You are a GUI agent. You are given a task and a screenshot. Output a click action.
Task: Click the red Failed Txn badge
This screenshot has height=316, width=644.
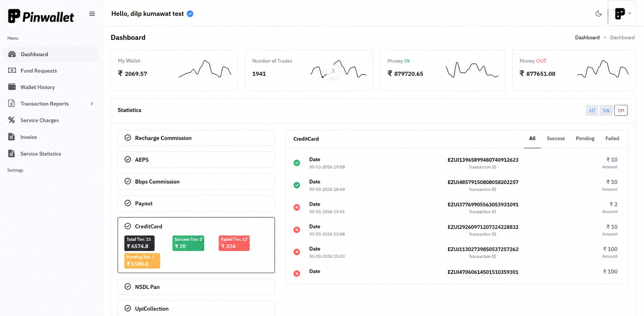pyautogui.click(x=234, y=243)
